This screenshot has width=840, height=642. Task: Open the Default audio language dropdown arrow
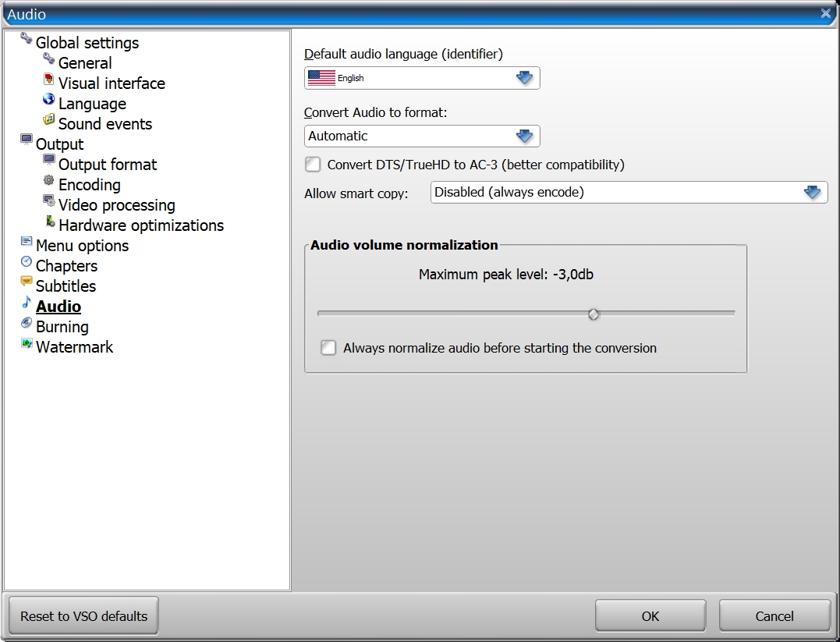524,78
